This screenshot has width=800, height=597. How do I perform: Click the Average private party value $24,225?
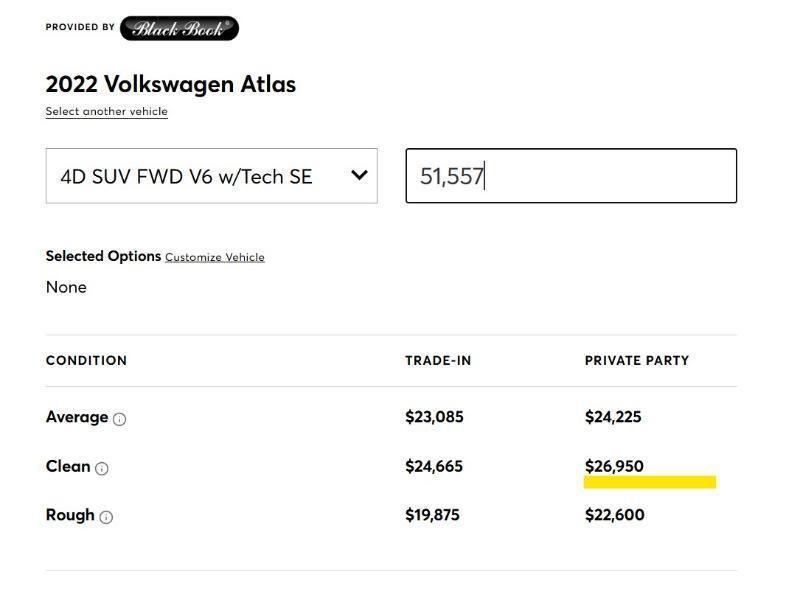tap(613, 417)
